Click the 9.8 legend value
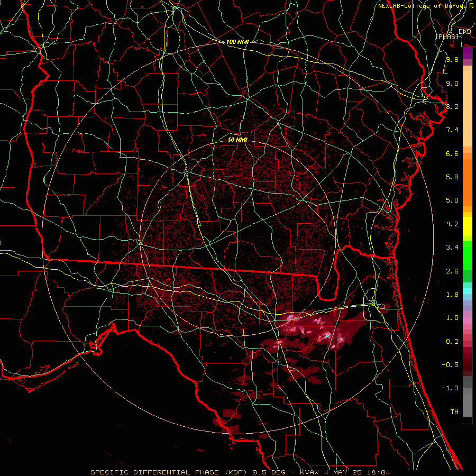476x476 pixels. [452, 59]
